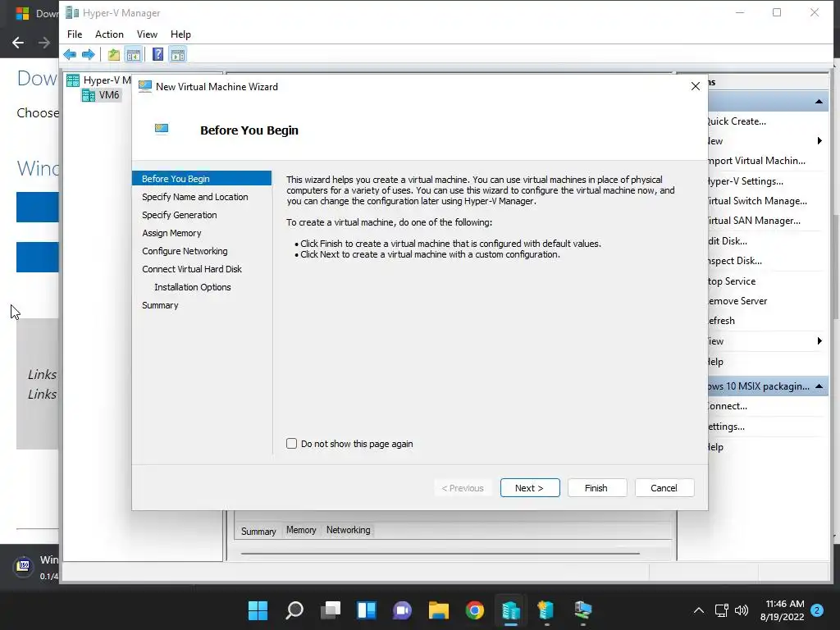Click the network icon in the system tray

722,610
